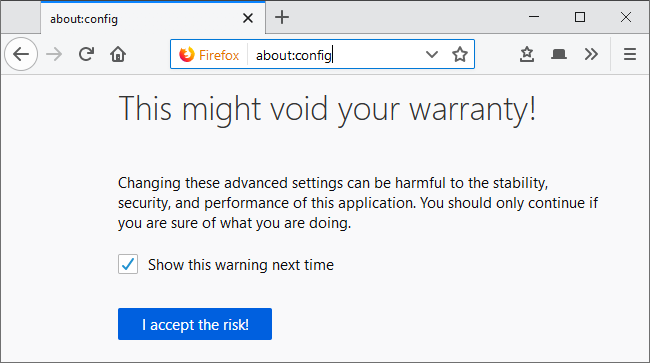The height and width of the screenshot is (363, 650).
Task: Open the home page via house icon
Action: 118,54
